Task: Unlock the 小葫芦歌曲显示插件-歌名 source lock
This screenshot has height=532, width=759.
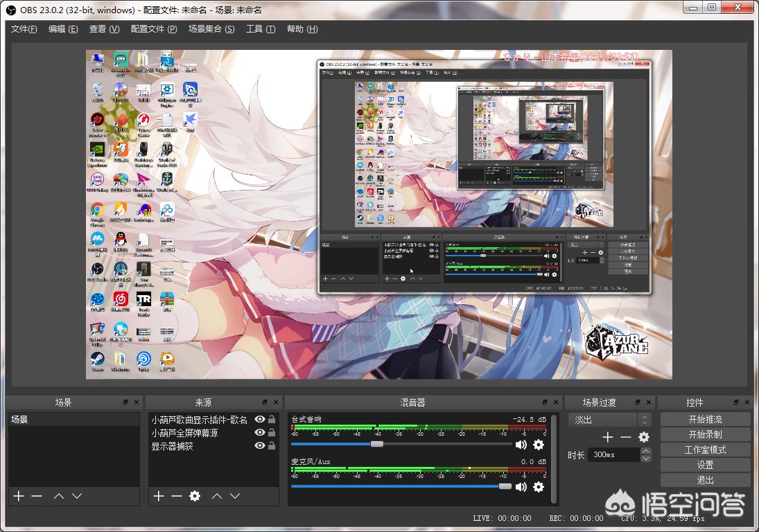Action: pyautogui.click(x=272, y=420)
